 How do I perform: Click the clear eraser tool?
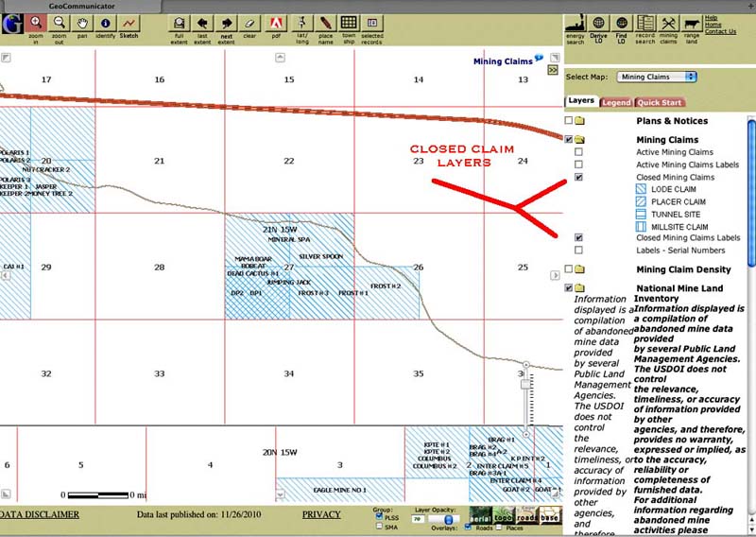tap(249, 23)
